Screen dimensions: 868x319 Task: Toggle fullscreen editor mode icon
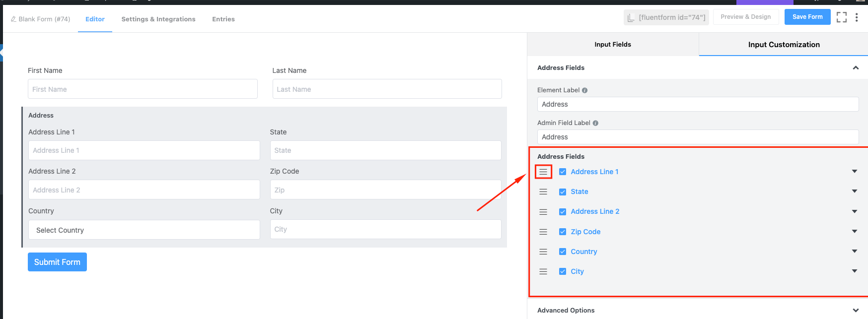click(841, 17)
